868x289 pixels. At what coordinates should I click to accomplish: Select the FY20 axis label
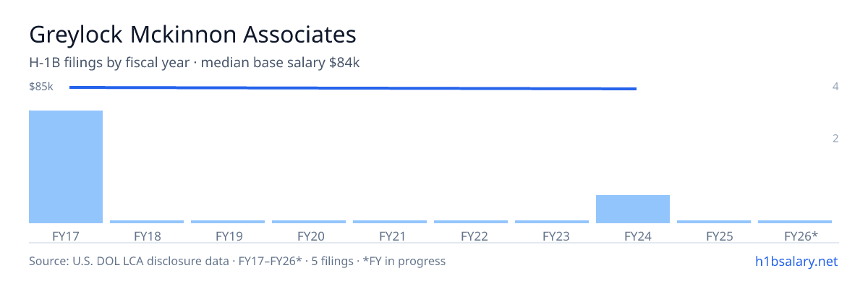tap(309, 236)
